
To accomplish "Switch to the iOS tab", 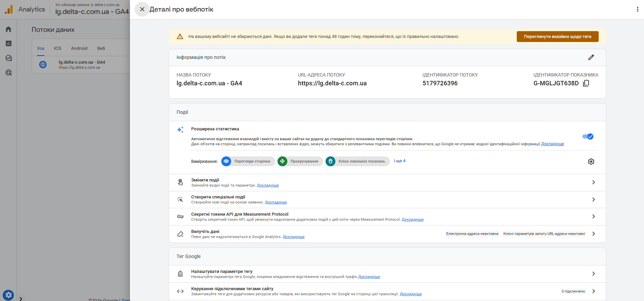I will pos(58,48).
